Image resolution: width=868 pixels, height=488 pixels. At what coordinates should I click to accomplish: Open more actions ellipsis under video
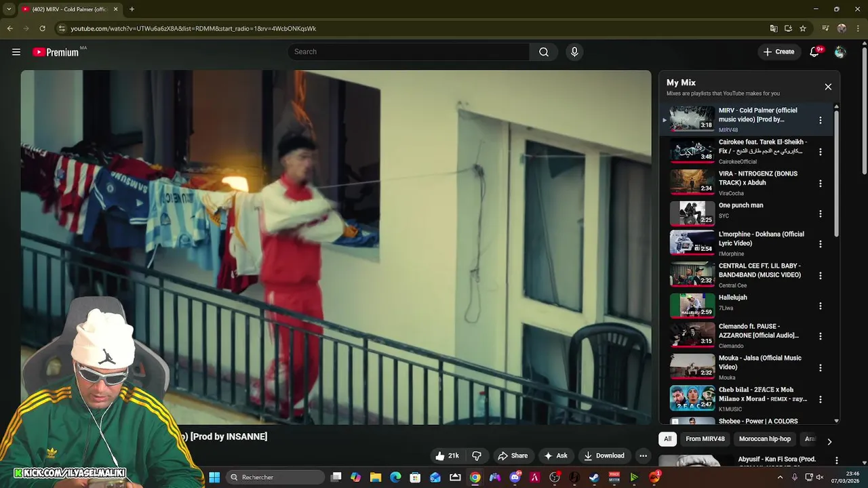click(643, 455)
